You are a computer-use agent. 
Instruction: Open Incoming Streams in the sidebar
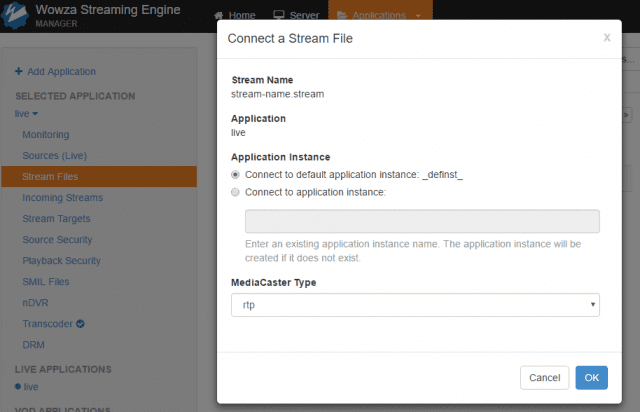(62, 198)
